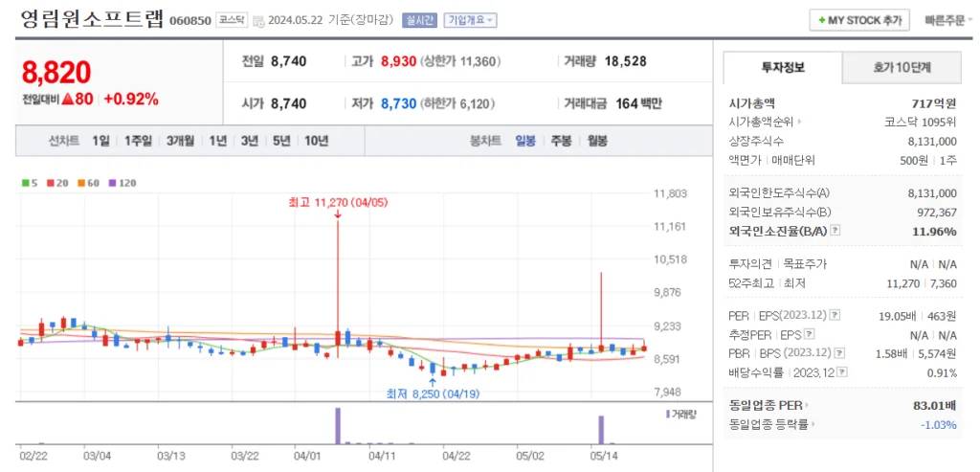Viewport: 980px width, 472px height.
Task: Click the 액면가 500원 1주 value
Action: pyautogui.click(x=928, y=160)
